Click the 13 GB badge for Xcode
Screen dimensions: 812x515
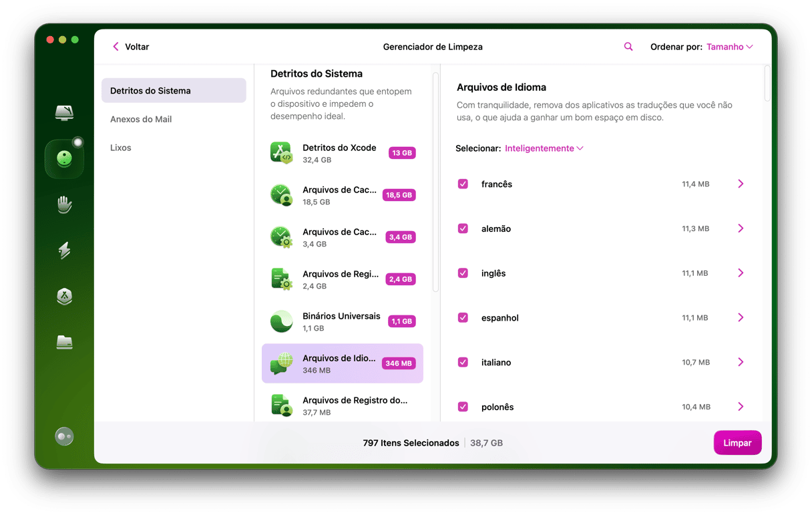[x=402, y=153]
